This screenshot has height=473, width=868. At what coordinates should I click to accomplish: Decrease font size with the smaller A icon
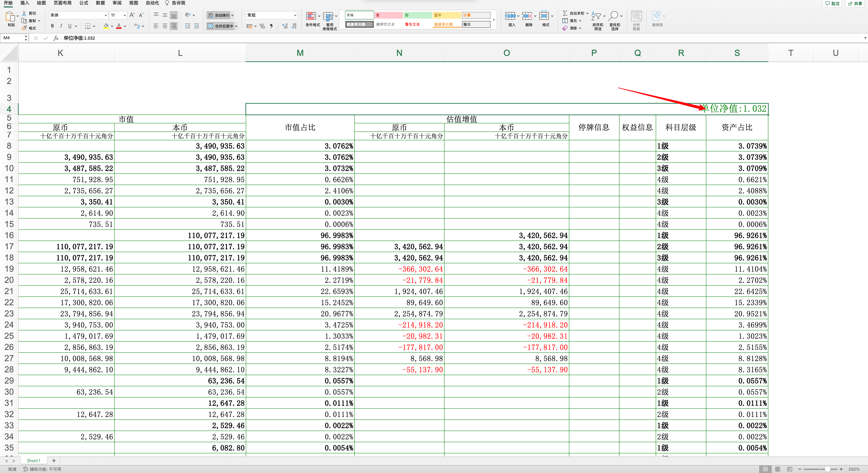coord(141,15)
